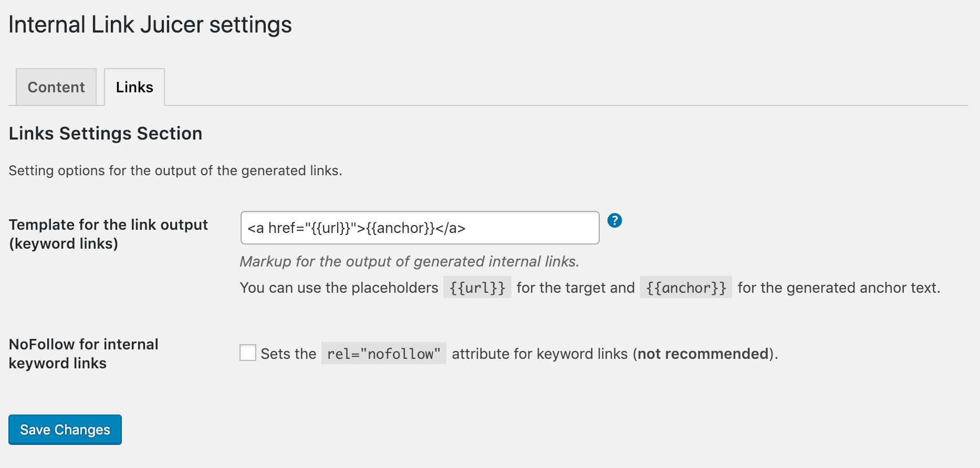Switch to the Content tab
980x468 pixels.
pos(56,87)
